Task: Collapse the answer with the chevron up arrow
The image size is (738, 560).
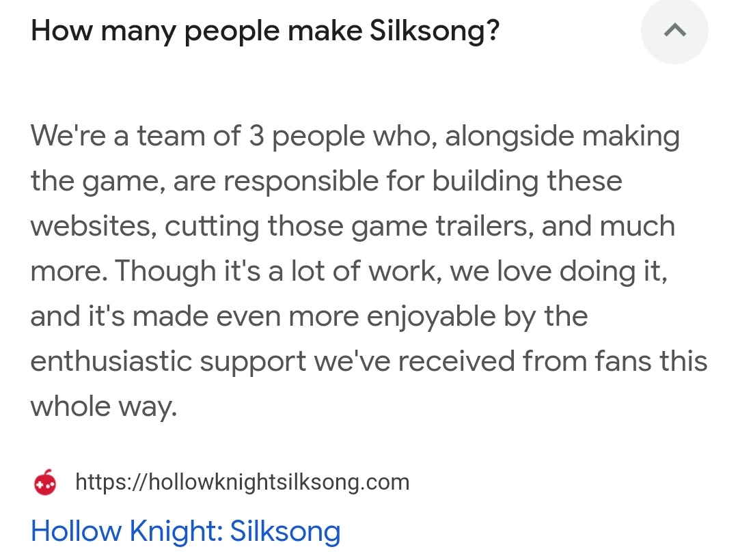Action: pos(674,31)
